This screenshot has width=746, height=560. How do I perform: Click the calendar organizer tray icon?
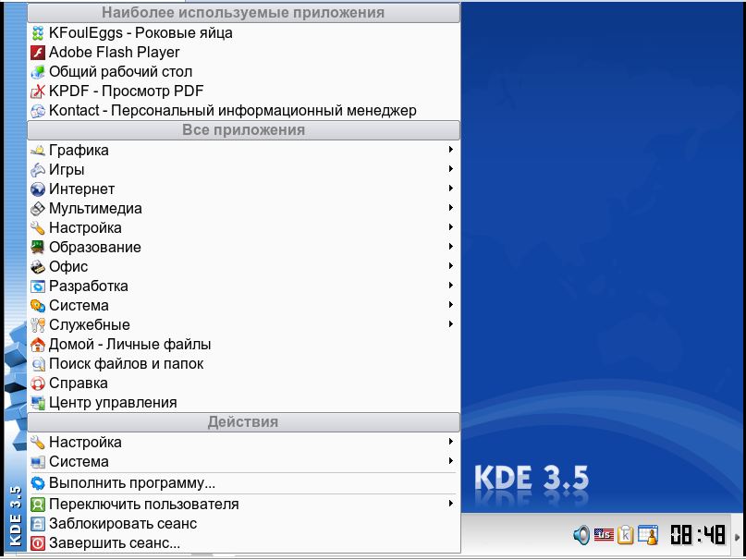point(648,535)
